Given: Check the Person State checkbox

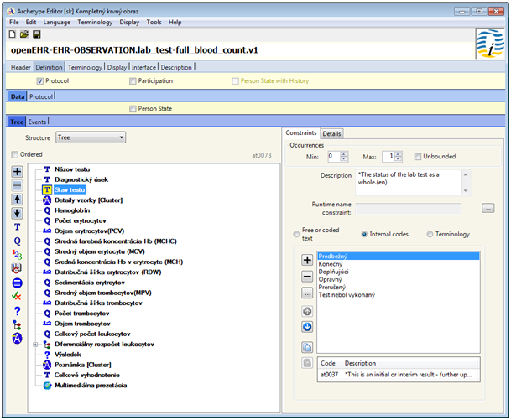Looking at the screenshot, I should (x=133, y=109).
